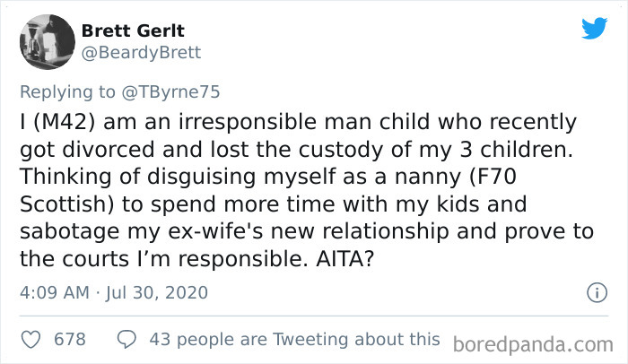
Task: Open Brett Gerlt's profile avatar
Action: 47,41
